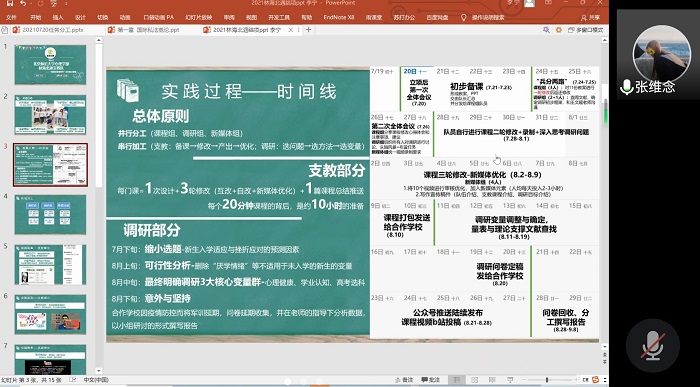Switch to 20210720任务分工.pptx document tab

point(53,30)
